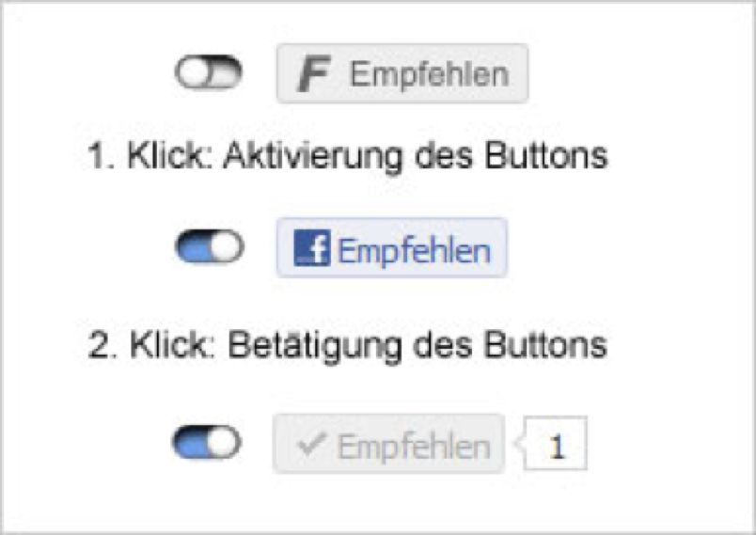Enable the grey switch beside the inactive Empfehlen button
This screenshot has height=535, width=756.
(x=208, y=73)
